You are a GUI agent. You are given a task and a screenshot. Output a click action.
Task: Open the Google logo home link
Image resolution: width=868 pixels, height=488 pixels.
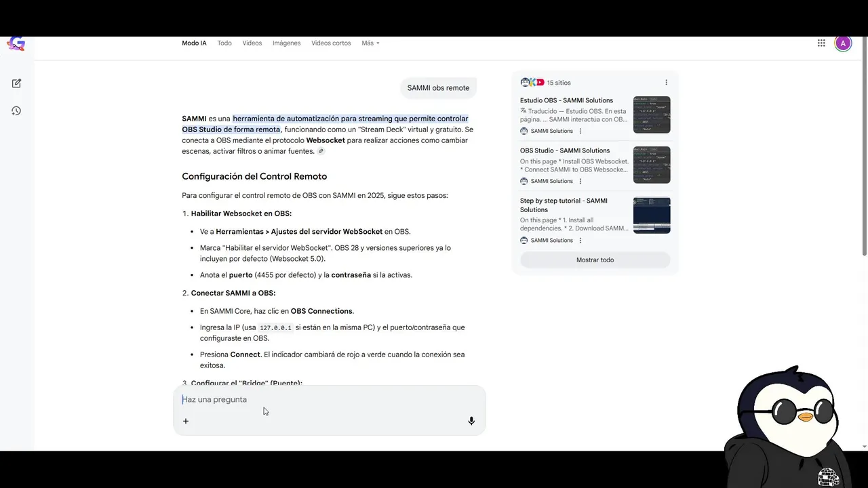[x=16, y=43]
